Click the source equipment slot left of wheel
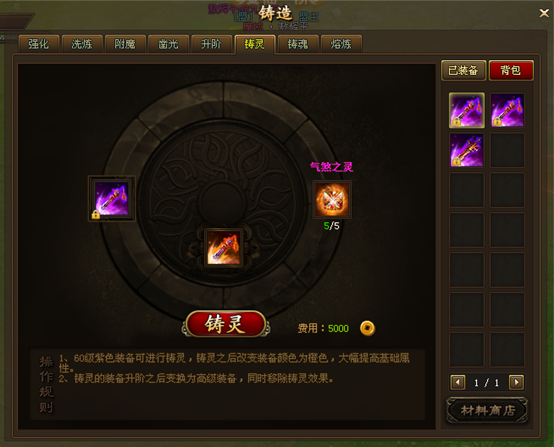 [111, 199]
